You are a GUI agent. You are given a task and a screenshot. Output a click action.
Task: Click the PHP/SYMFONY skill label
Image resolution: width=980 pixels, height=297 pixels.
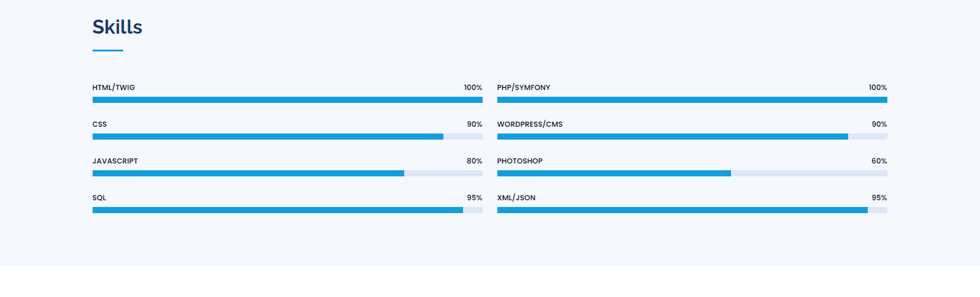[524, 88]
